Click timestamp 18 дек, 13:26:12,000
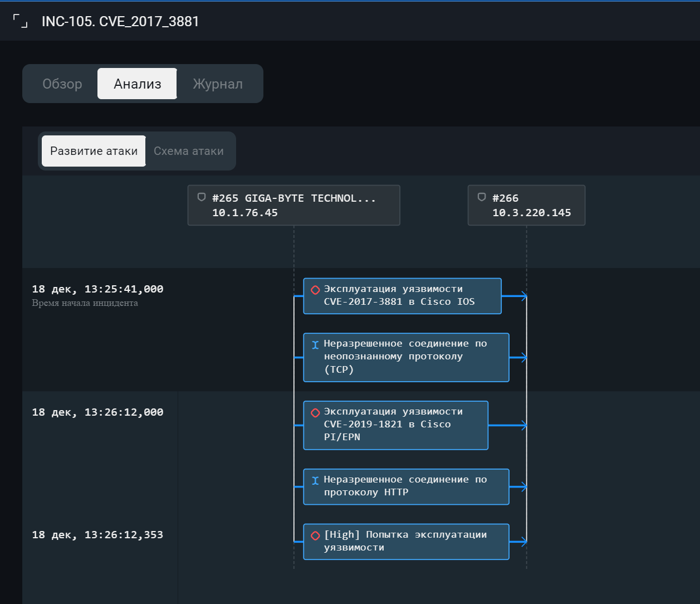This screenshot has height=604, width=700. 97,412
